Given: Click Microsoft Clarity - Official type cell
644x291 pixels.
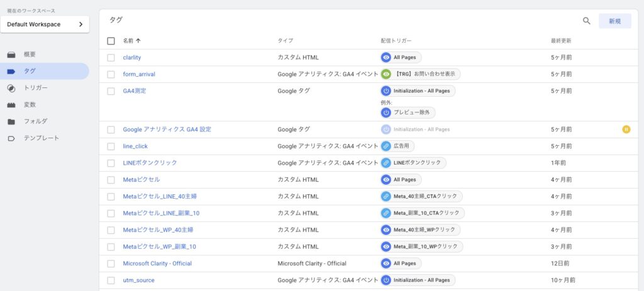Looking at the screenshot, I should tap(312, 263).
